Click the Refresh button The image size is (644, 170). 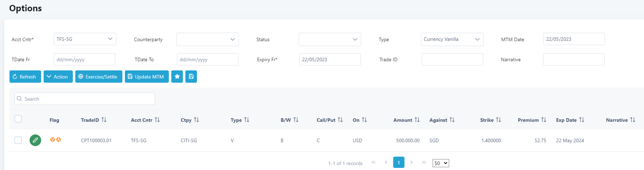25,77
